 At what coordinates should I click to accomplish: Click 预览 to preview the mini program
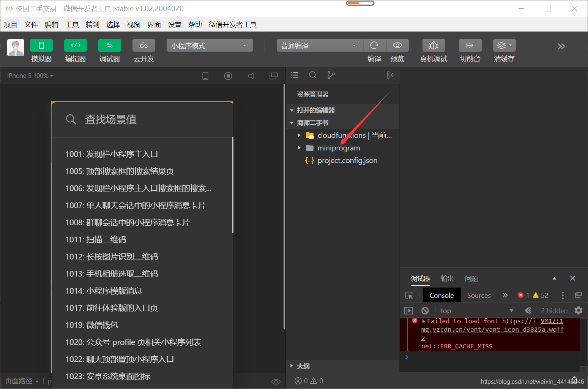pyautogui.click(x=397, y=45)
